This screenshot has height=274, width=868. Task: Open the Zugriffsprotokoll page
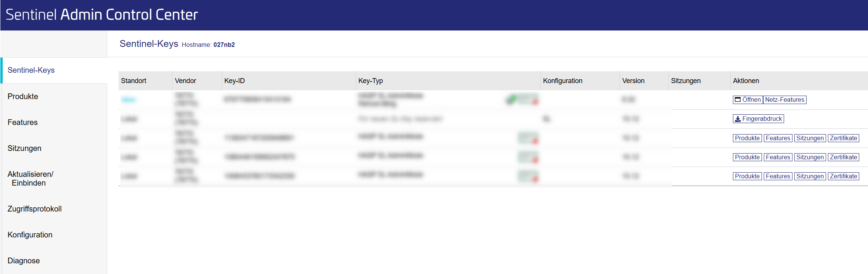[x=35, y=209]
